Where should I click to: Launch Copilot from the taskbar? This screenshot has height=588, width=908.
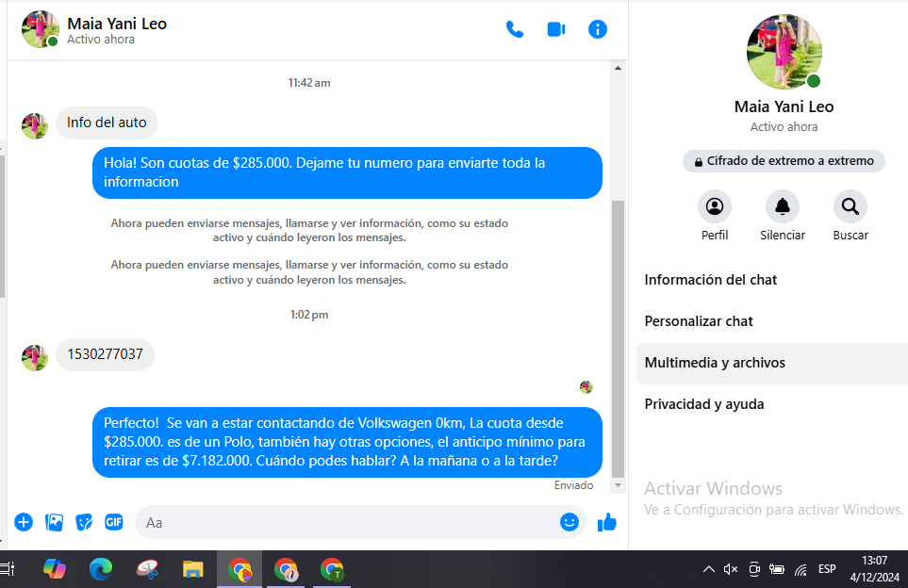click(55, 569)
